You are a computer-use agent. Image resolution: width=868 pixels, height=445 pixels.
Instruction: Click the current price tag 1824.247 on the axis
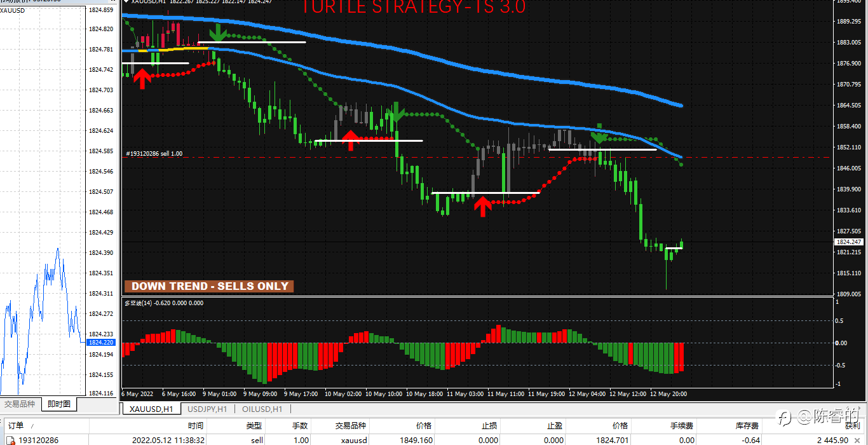pyautogui.click(x=849, y=242)
